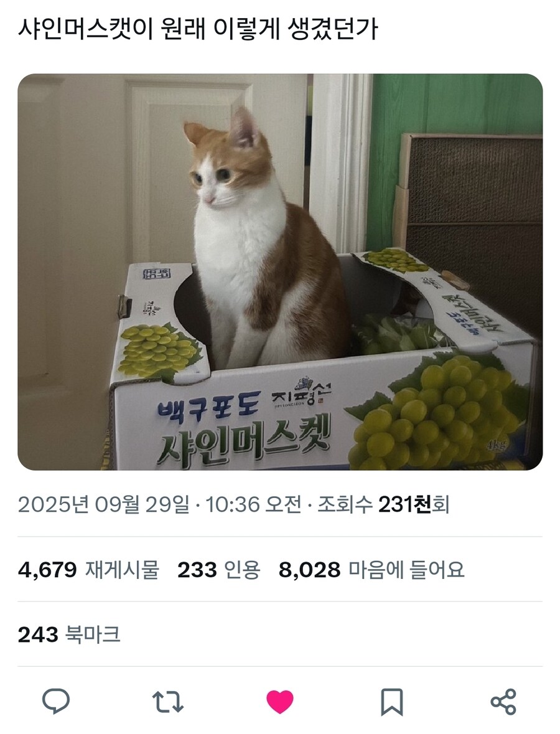The width and height of the screenshot is (560, 734).
Task: Open the share icon
Action: (x=503, y=702)
